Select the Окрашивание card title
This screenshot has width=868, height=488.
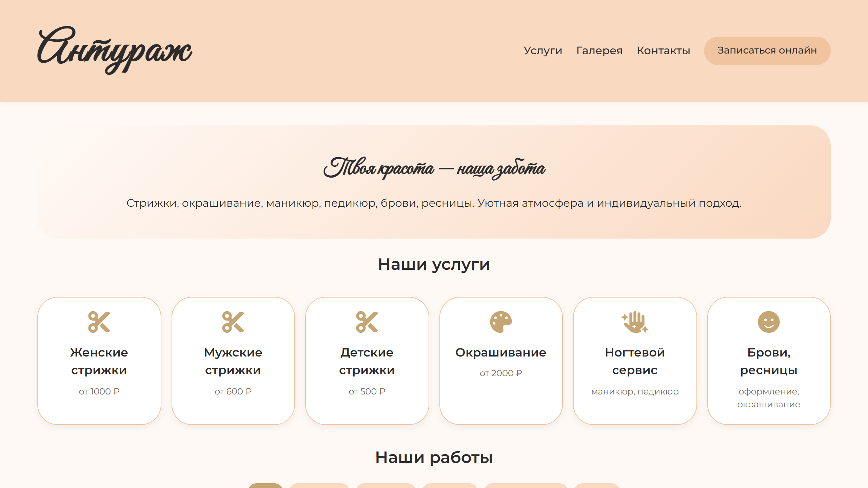point(501,352)
